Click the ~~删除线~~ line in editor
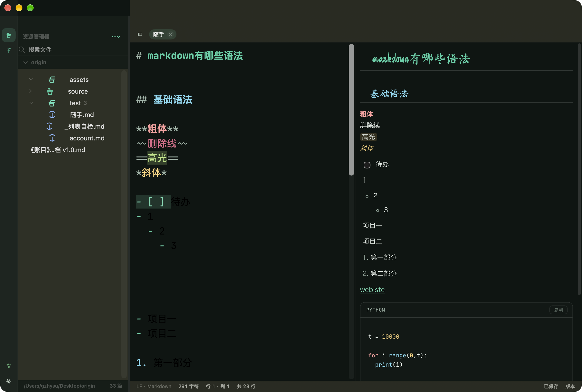This screenshot has width=582, height=392. 162,143
